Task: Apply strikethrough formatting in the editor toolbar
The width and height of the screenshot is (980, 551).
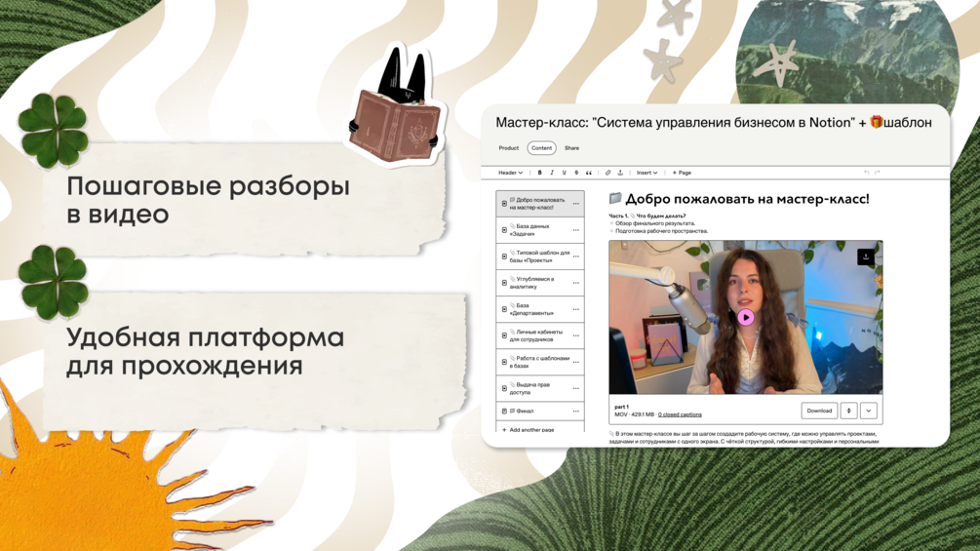Action: click(x=576, y=173)
